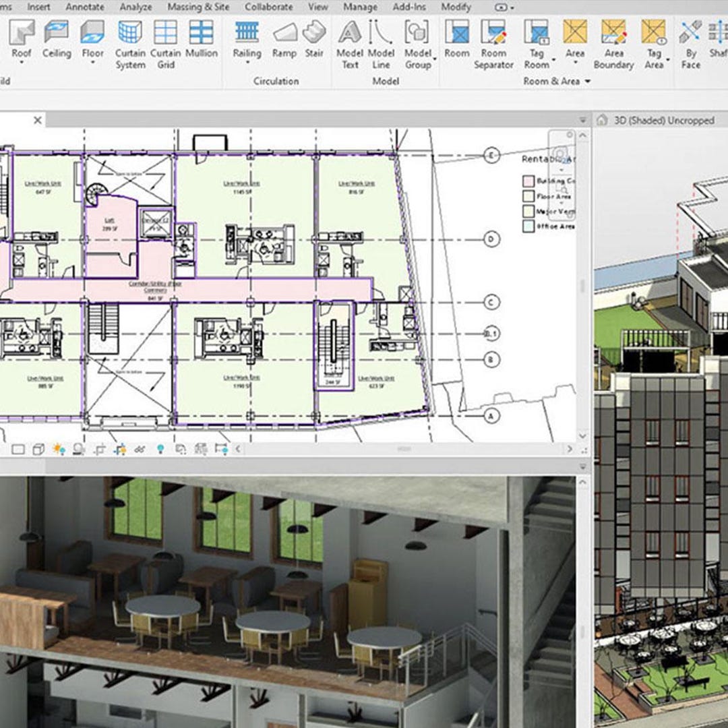Expand the Tag Area dropdown arrow
The width and height of the screenshot is (728, 728).
[668, 59]
